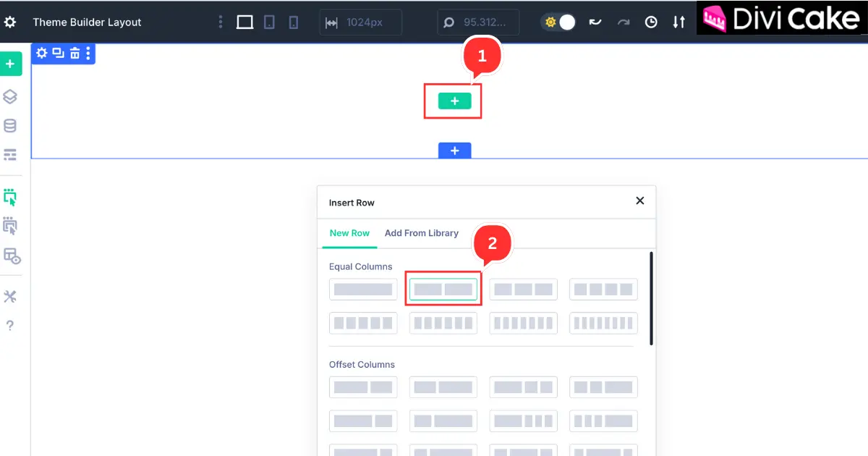Screen dimensions: 868x456
Task: Duplicate the section via blue tab icon
Action: (58, 53)
